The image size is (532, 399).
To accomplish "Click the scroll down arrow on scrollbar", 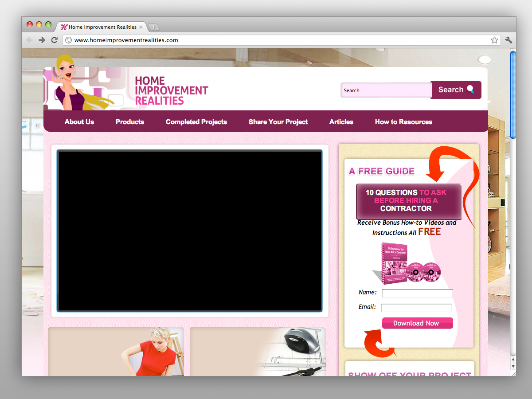I will (513, 367).
